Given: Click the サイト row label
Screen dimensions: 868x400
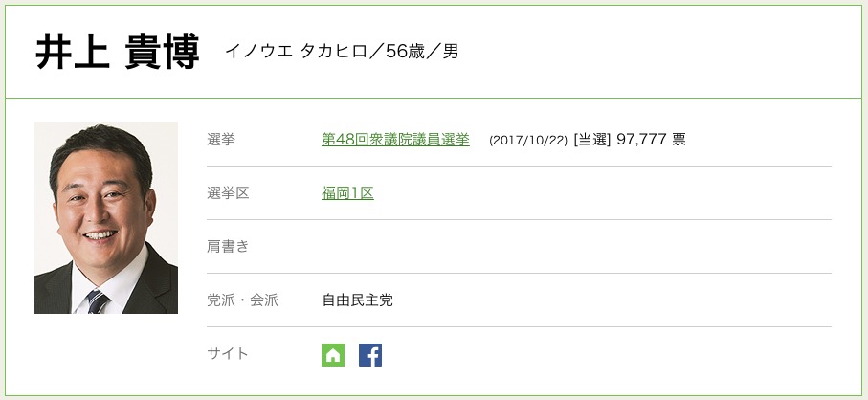Looking at the screenshot, I should (x=228, y=354).
